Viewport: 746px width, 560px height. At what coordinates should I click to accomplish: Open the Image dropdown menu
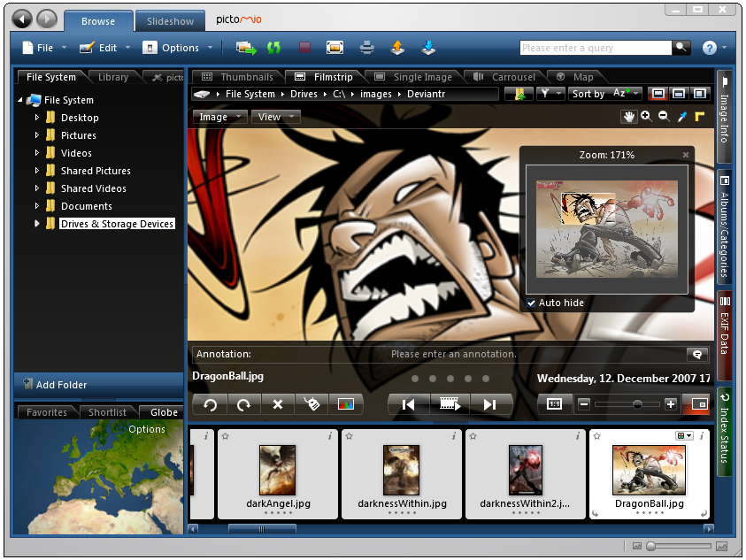pos(219,117)
